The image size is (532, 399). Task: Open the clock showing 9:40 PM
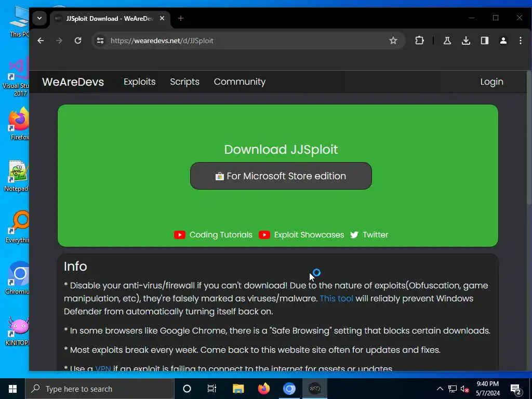tap(487, 389)
